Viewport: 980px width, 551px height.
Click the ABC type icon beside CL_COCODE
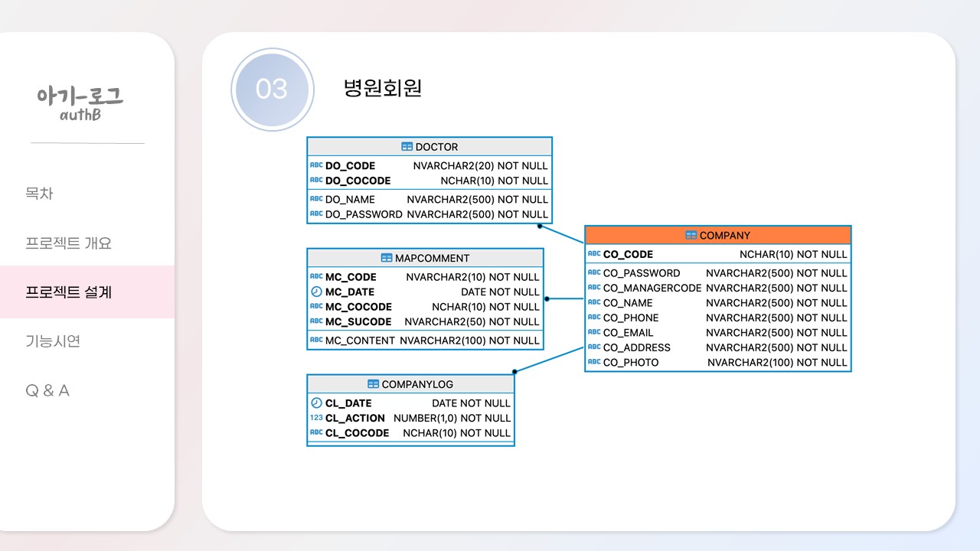[x=316, y=433]
